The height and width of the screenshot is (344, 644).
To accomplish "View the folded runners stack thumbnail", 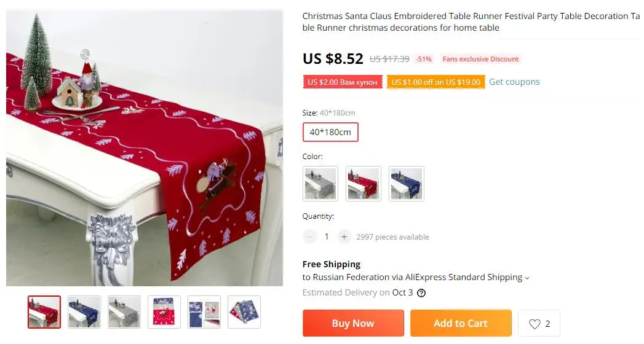I will [244, 312].
